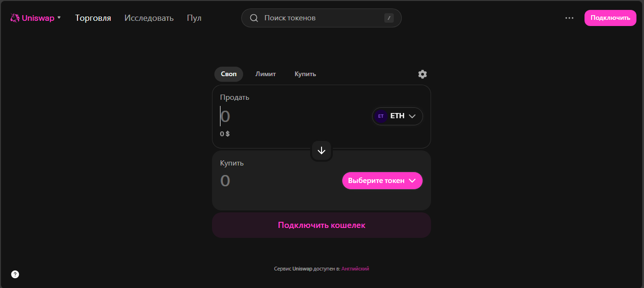Open the three-dot more options menu
The width and height of the screenshot is (644, 288).
coord(569,18)
